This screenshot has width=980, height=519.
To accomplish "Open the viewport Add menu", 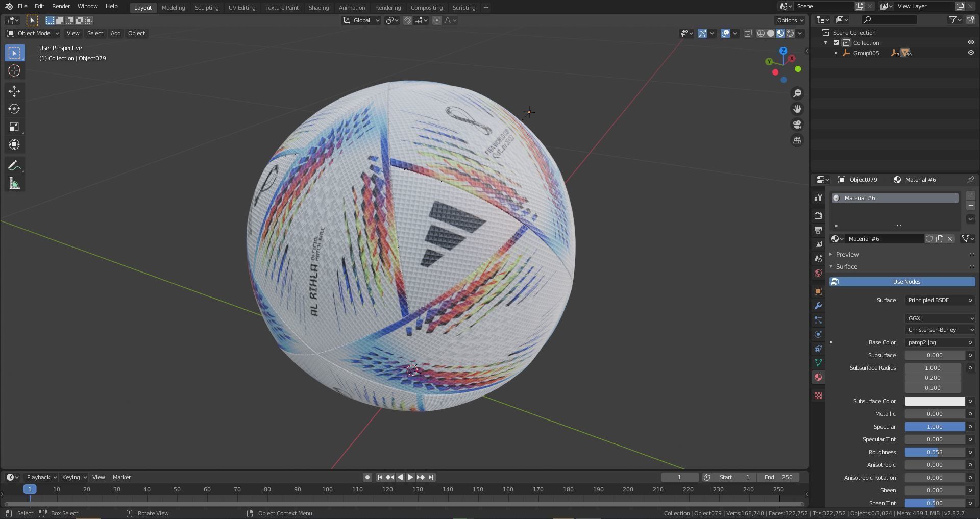I will [115, 33].
